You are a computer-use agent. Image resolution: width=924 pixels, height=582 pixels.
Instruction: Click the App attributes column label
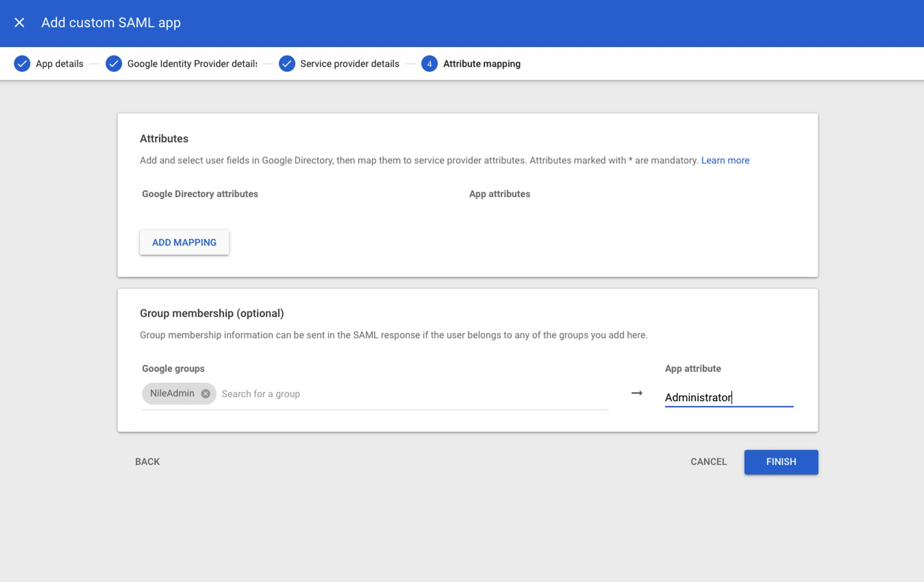[x=500, y=194]
